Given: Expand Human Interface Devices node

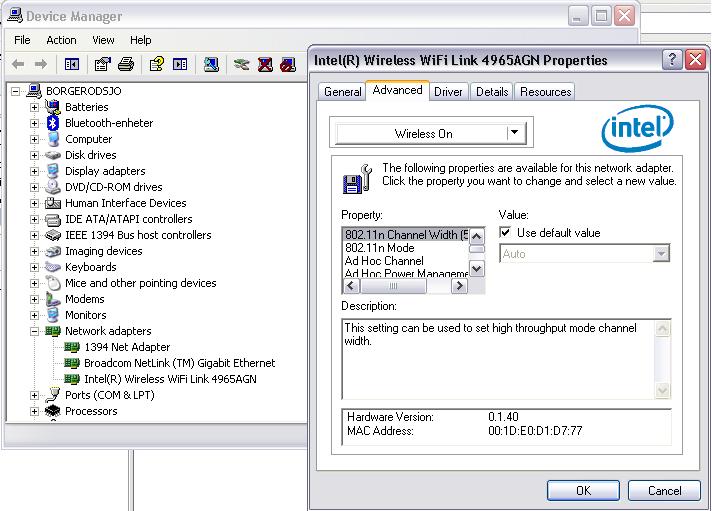Looking at the screenshot, I should 34,203.
